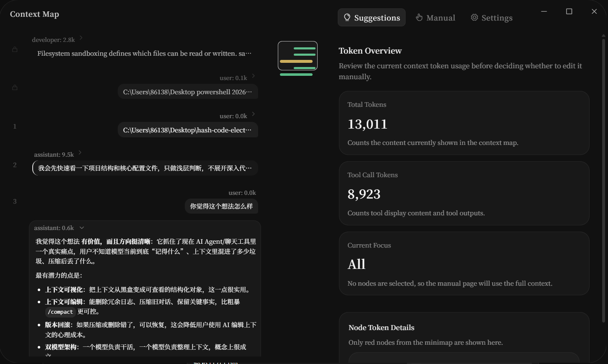Click the All value under Current Focus
The width and height of the screenshot is (608, 364).
pyautogui.click(x=357, y=264)
